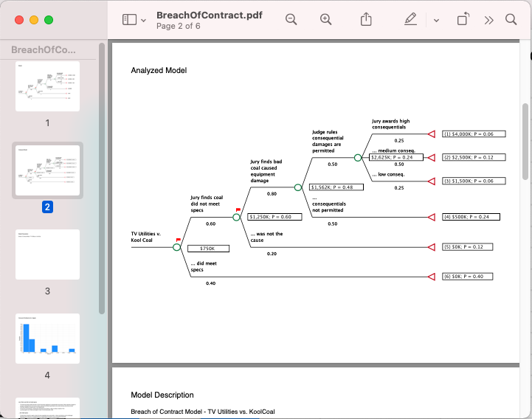Click the {6} $0K; P = 0.40 box
This screenshot has height=419, width=532.
pos(468,277)
